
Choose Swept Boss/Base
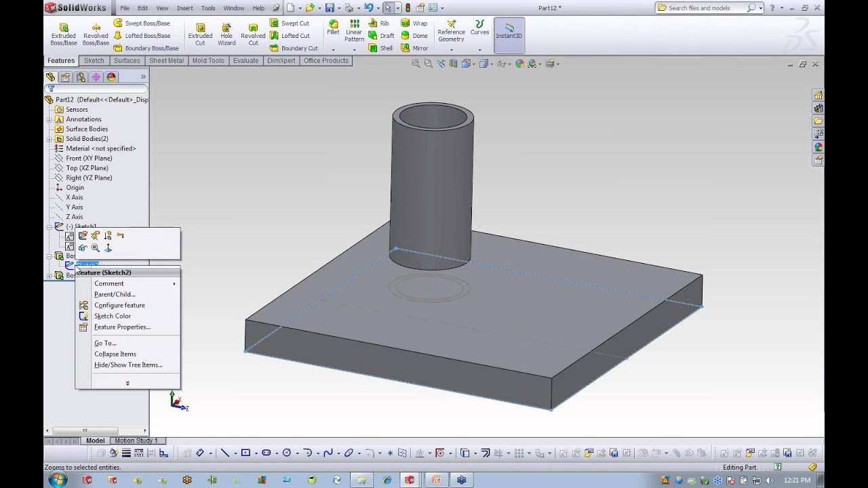pos(142,23)
